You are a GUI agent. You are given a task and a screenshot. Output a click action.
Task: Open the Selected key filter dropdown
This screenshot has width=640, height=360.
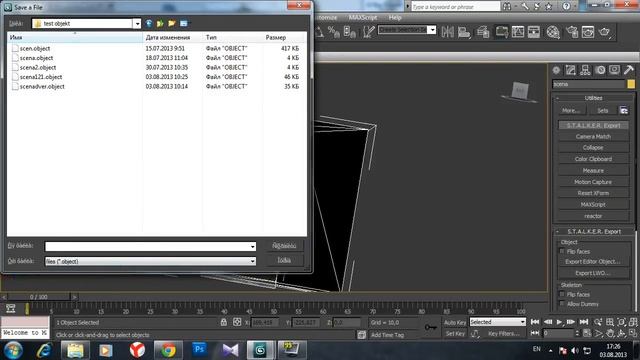point(498,322)
